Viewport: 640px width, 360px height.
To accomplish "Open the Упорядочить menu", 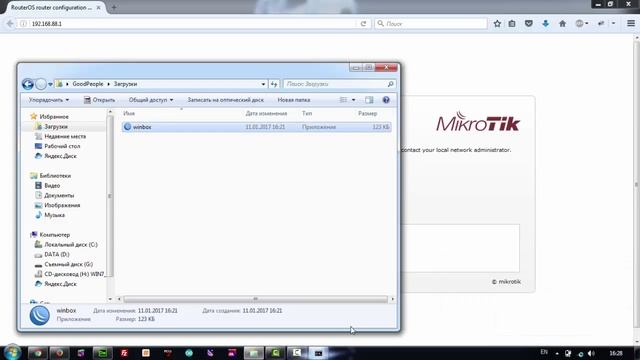I will (49, 100).
